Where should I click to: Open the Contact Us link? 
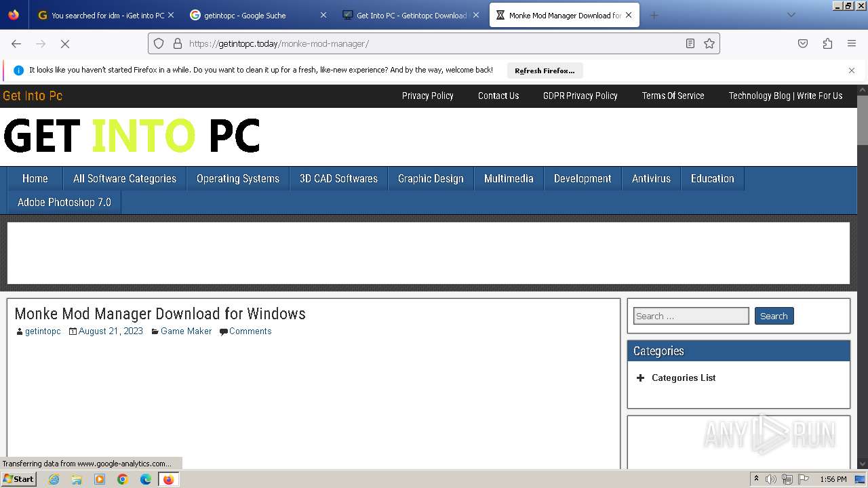pos(498,96)
